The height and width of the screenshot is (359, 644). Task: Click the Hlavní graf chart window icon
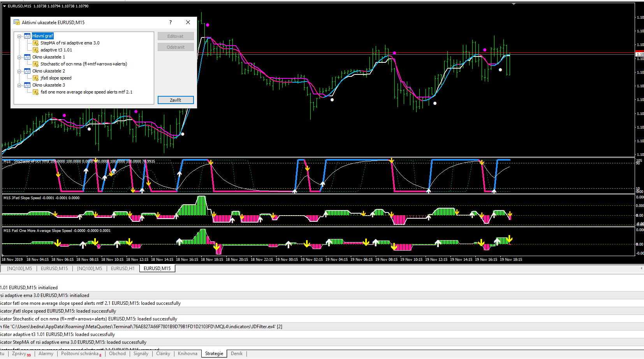27,36
